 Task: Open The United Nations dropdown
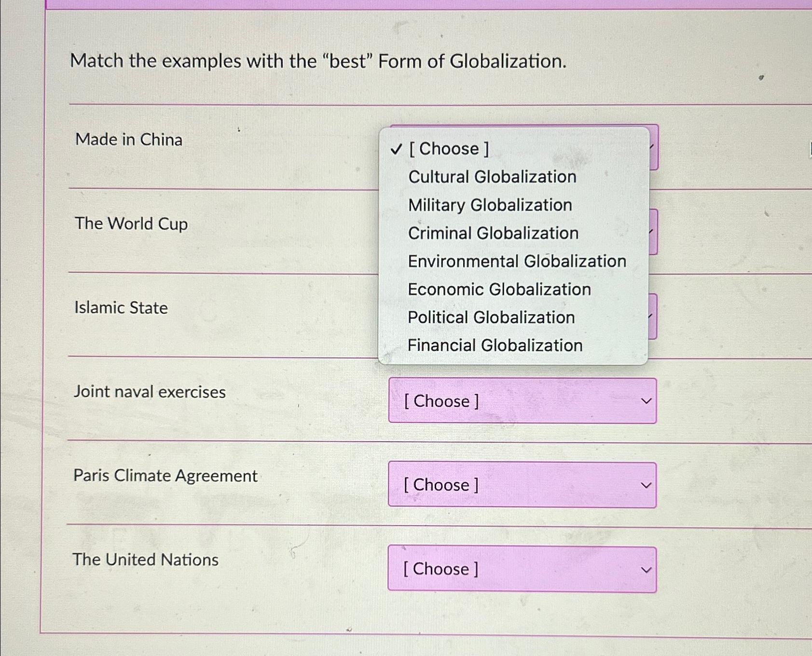523,569
